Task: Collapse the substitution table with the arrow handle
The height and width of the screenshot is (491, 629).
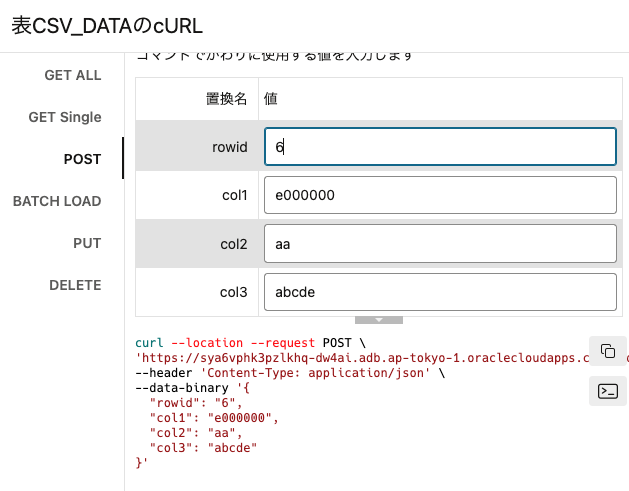Action: coord(379,320)
